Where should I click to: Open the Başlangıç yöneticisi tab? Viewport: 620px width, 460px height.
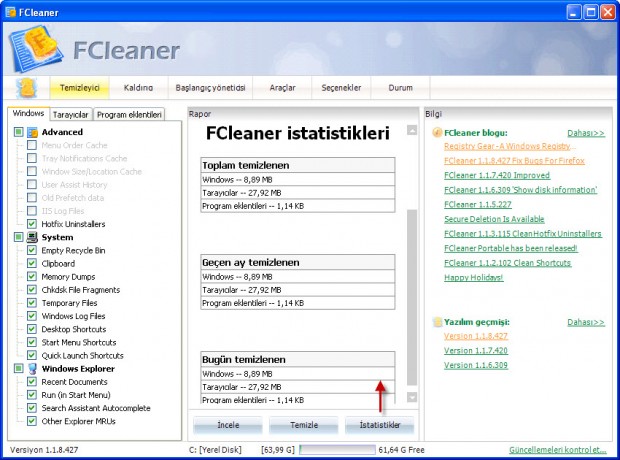click(x=210, y=88)
